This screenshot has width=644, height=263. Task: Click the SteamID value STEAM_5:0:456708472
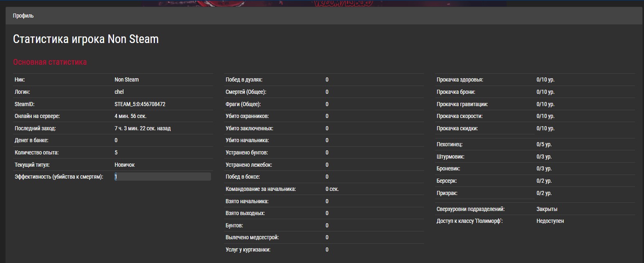pyautogui.click(x=140, y=104)
